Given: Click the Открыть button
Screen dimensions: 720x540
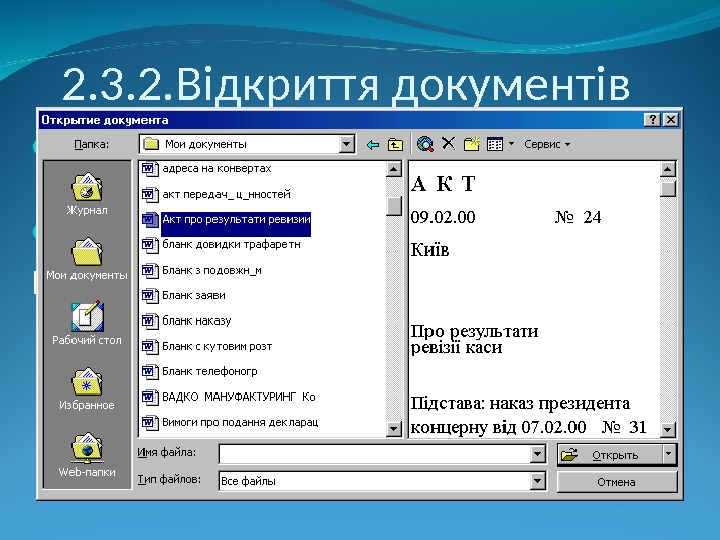Looking at the screenshot, I should [x=610, y=455].
